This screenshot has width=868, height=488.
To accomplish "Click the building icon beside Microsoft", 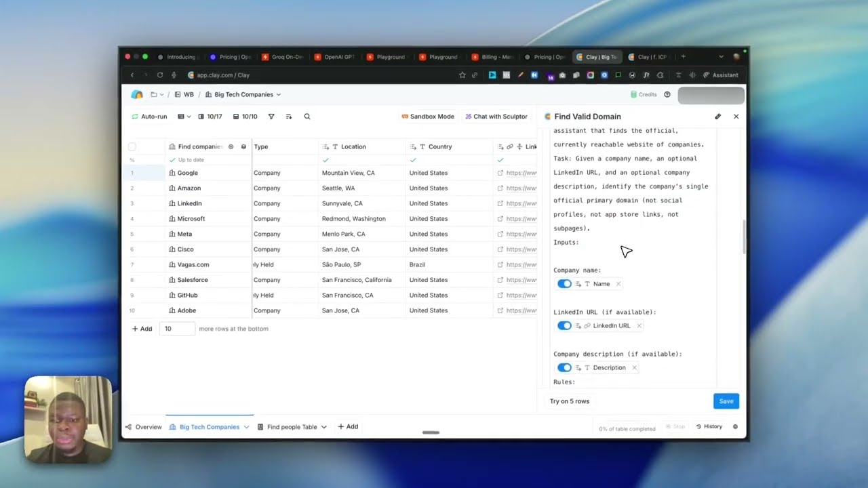I will [x=172, y=219].
